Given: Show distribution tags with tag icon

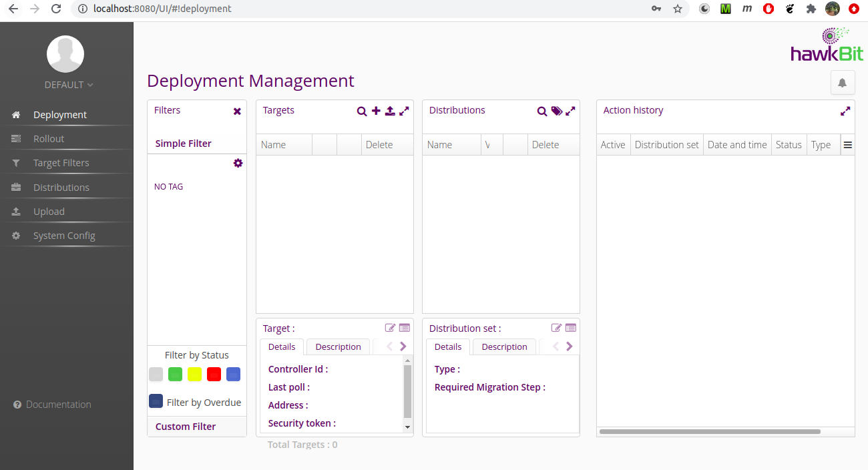Looking at the screenshot, I should coord(556,111).
